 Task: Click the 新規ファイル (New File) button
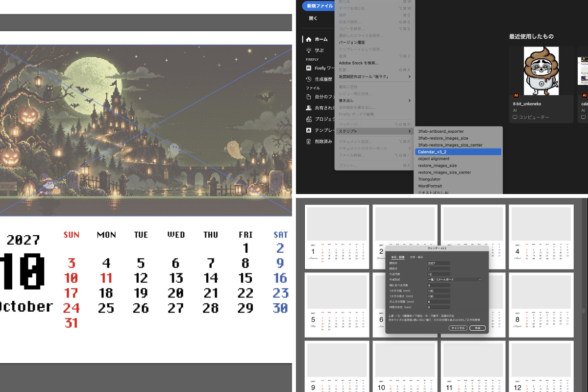[x=317, y=6]
